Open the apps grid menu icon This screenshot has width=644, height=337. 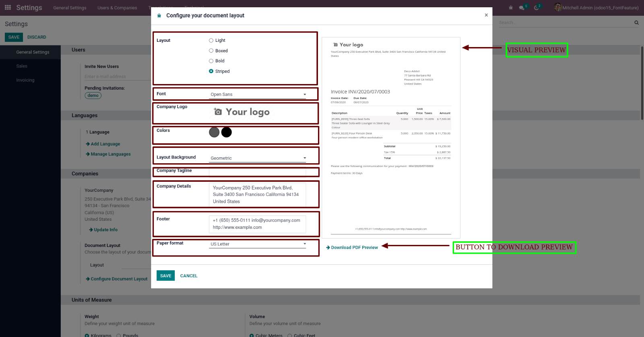coord(8,8)
